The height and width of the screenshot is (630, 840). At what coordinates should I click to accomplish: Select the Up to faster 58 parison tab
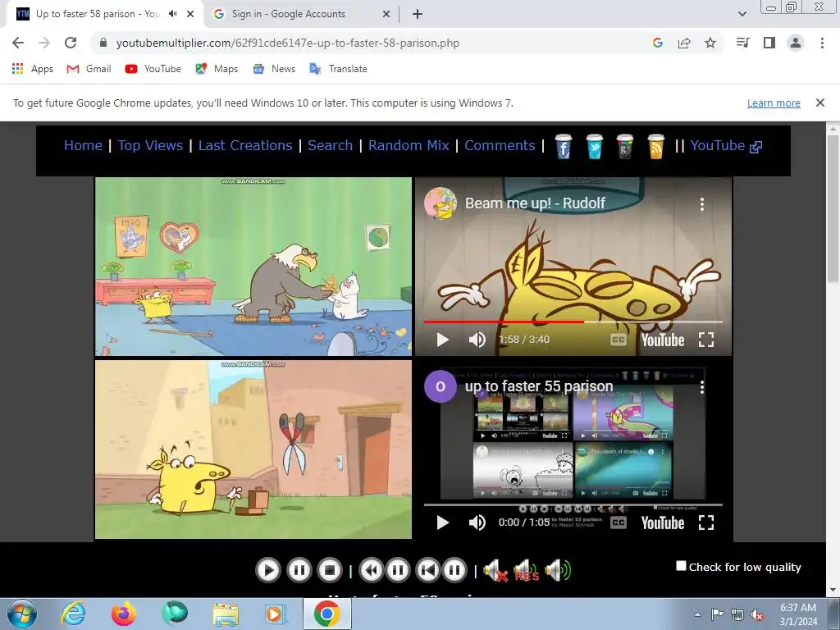point(97,14)
